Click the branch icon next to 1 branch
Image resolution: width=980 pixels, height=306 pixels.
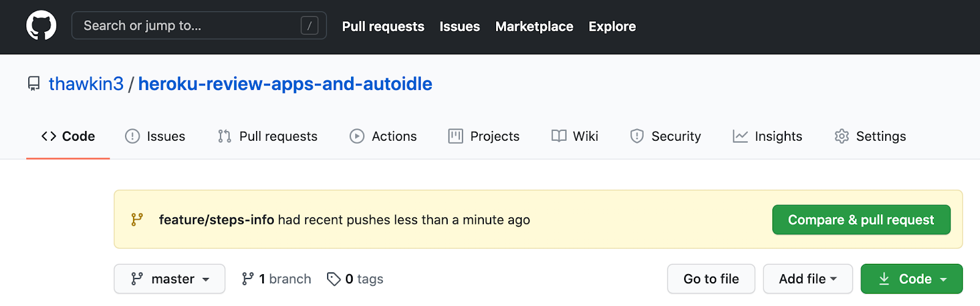tap(247, 279)
